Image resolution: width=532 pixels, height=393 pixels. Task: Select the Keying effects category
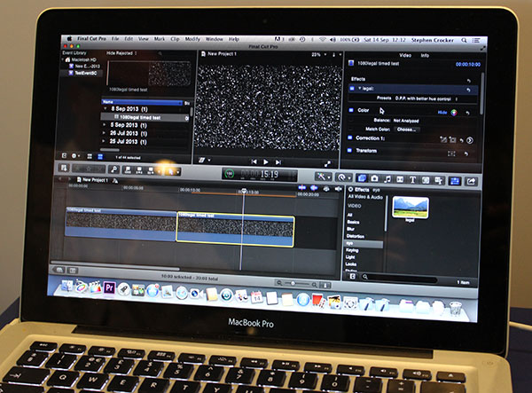point(352,250)
